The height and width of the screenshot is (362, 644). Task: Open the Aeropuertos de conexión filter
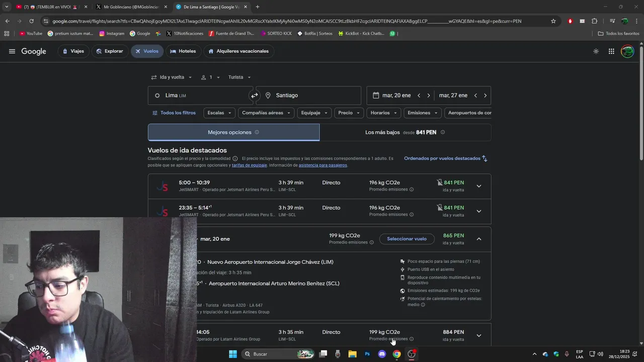(469, 113)
